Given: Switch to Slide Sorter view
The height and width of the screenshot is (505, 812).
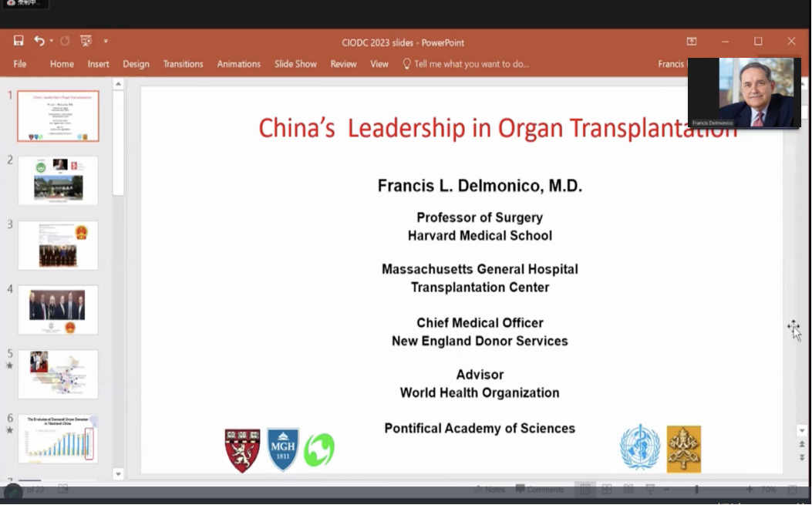Looking at the screenshot, I should [x=607, y=490].
